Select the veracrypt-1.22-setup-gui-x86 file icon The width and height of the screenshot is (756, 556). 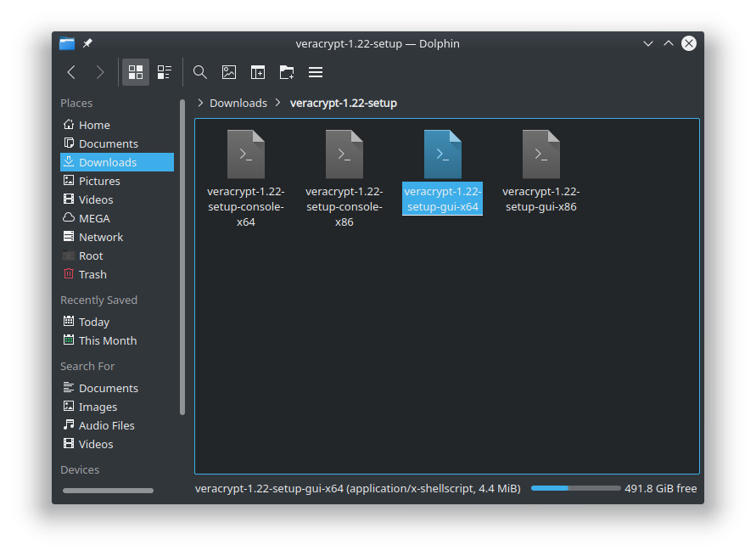point(541,154)
